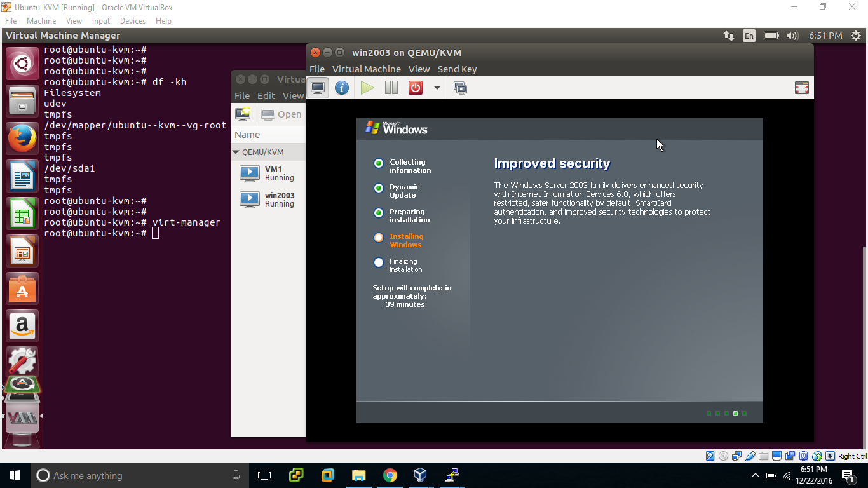868x488 pixels.
Task: Power off win2003 with red power icon
Action: click(416, 88)
